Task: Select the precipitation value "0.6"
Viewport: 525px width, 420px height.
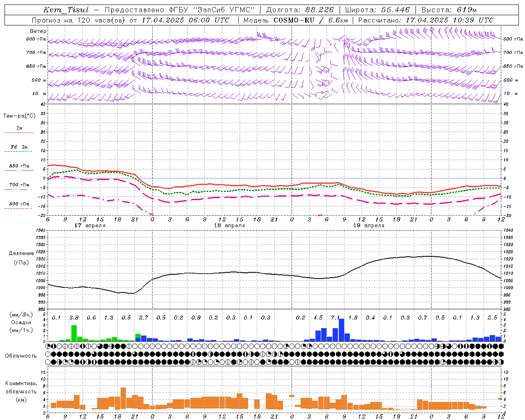Action: 91,318
